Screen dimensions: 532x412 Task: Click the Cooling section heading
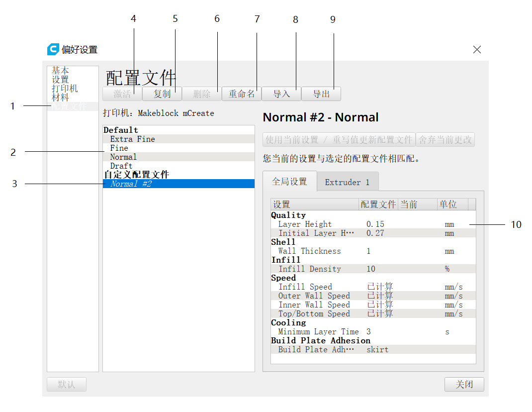coord(288,322)
